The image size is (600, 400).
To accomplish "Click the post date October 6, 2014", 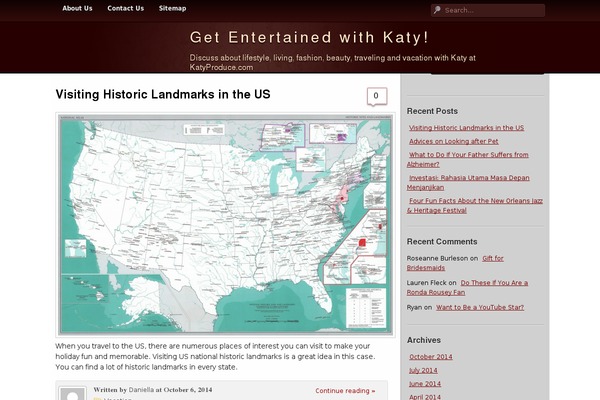I will point(188,390).
